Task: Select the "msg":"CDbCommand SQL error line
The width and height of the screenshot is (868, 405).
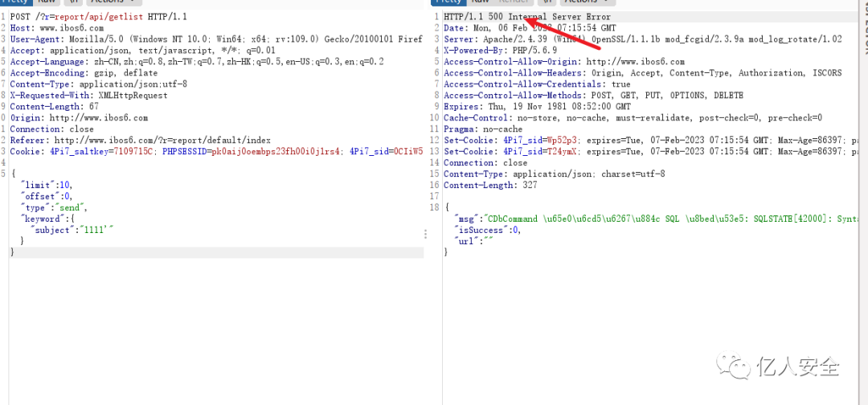Action: 656,219
